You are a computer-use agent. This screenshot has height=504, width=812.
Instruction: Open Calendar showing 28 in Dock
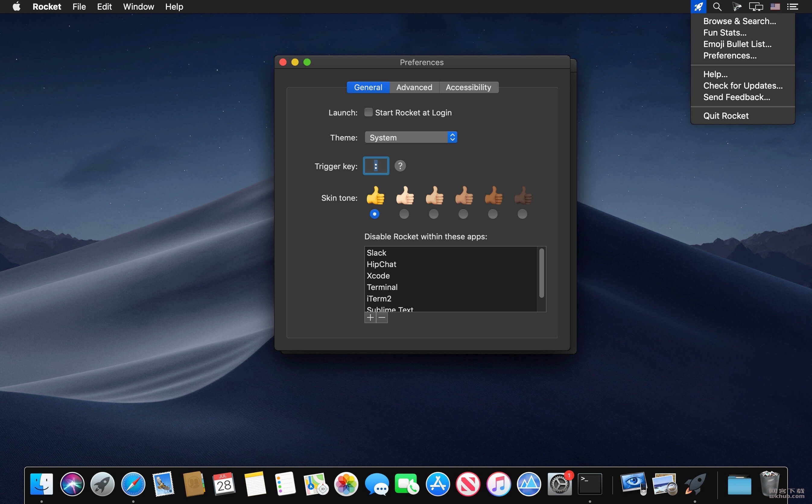click(224, 484)
